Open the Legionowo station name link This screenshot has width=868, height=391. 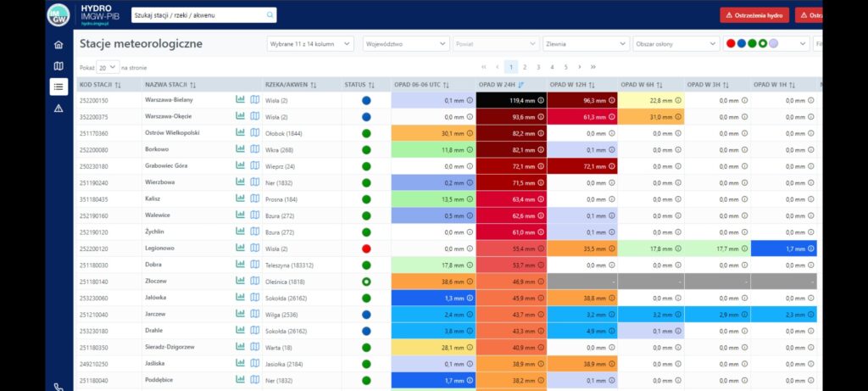(159, 249)
